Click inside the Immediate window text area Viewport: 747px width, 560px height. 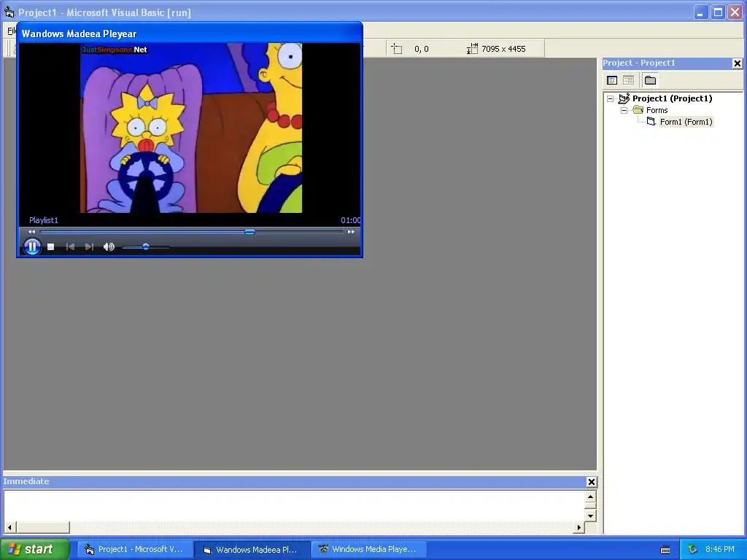click(294, 506)
